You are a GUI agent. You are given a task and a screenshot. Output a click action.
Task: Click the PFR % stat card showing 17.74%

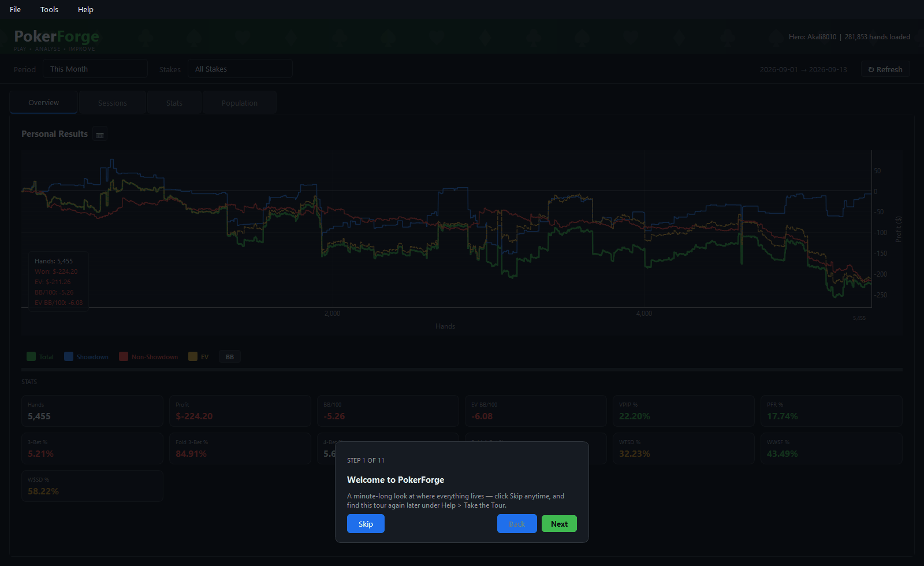pyautogui.click(x=832, y=411)
